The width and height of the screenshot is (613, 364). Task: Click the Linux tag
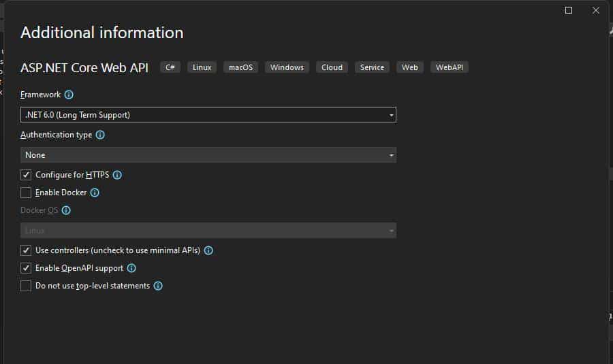point(202,67)
